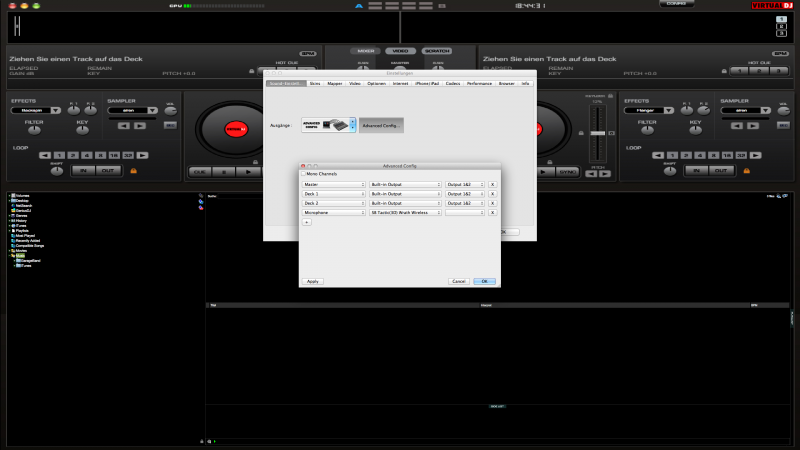Switch to the Video tab in Einstellungen
800x450 pixels.
point(355,83)
